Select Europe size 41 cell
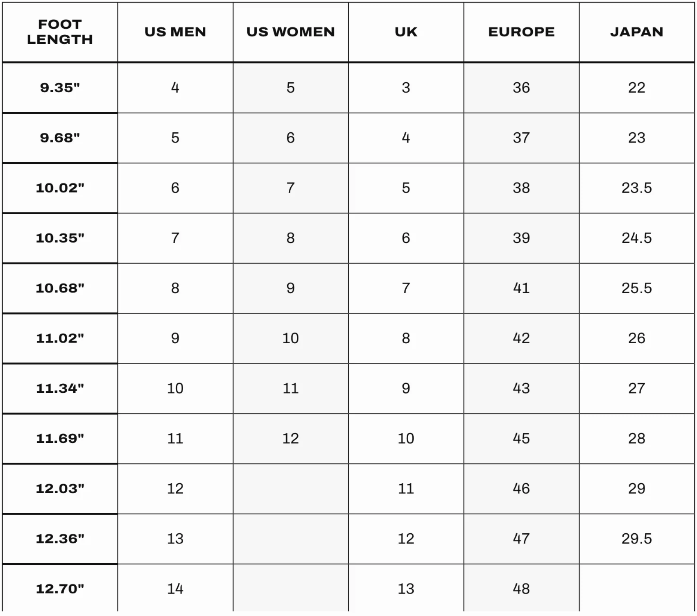 coord(521,288)
